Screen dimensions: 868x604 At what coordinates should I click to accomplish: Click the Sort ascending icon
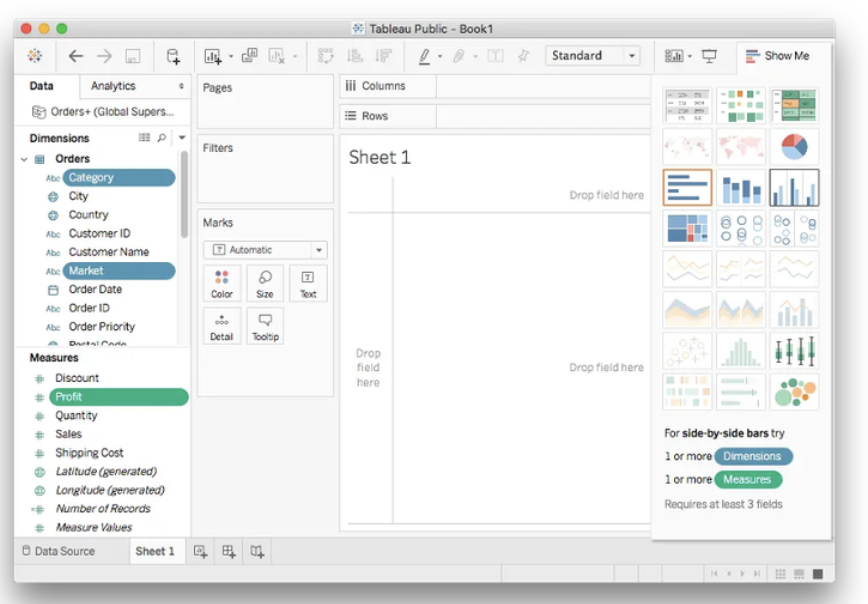[x=354, y=56]
